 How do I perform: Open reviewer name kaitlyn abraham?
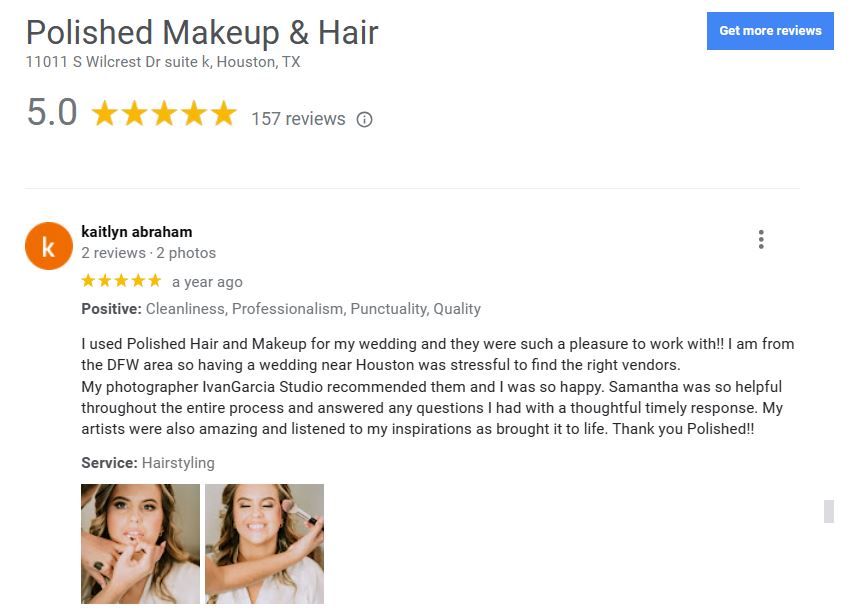(x=137, y=232)
